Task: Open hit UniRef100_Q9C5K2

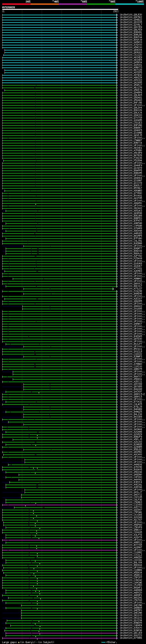Action: pyautogui.click(x=131, y=17)
